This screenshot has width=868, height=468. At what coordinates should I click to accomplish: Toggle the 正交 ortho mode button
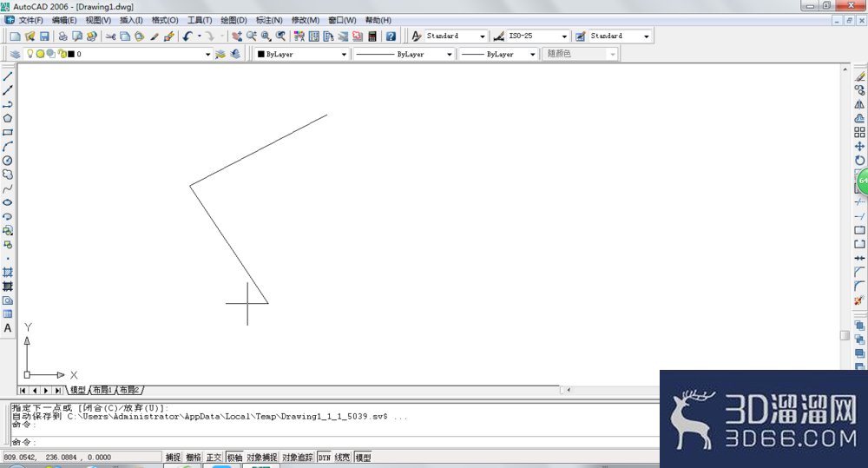tap(214, 458)
